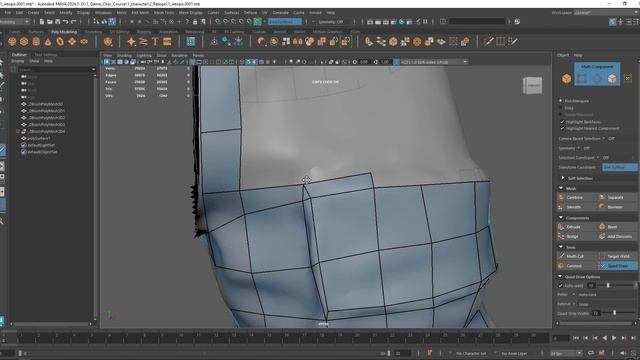Click the view cube in the viewport
640x360 pixels.
(x=533, y=86)
